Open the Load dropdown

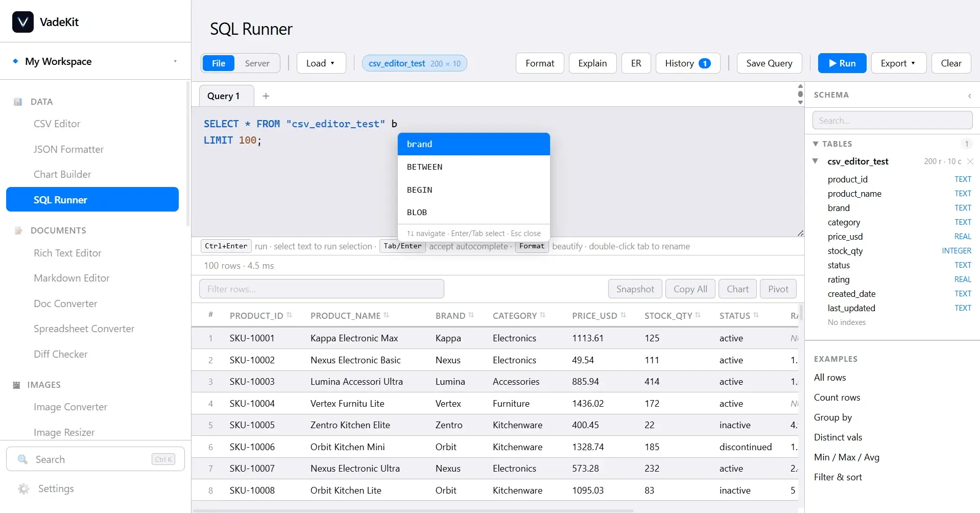tap(321, 63)
